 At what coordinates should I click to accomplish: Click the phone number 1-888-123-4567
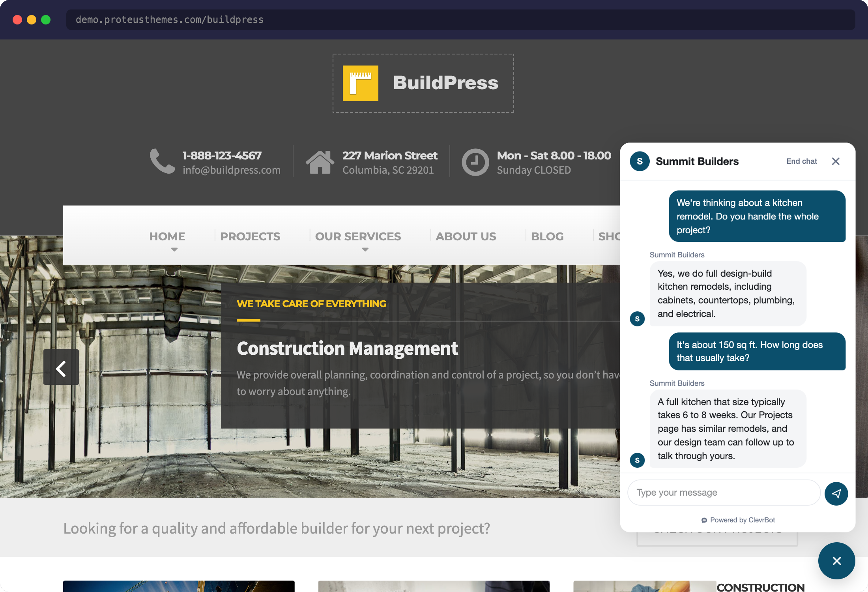coord(222,155)
